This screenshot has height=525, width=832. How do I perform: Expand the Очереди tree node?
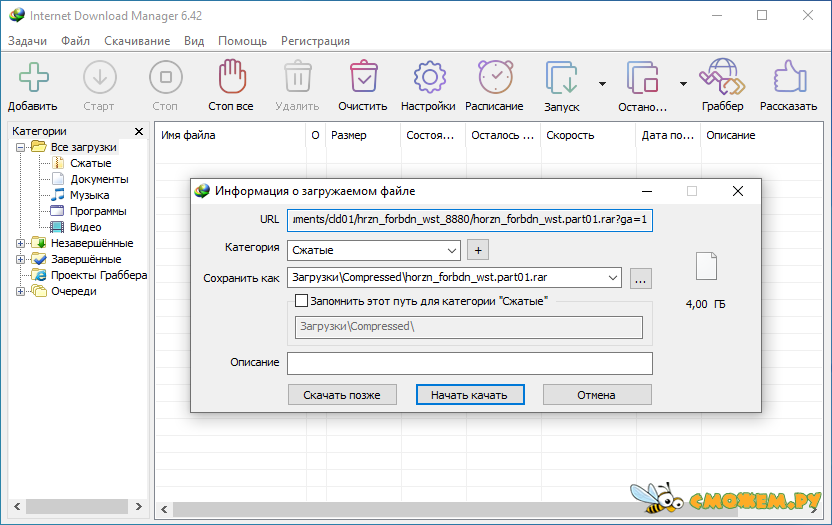pos(20,291)
